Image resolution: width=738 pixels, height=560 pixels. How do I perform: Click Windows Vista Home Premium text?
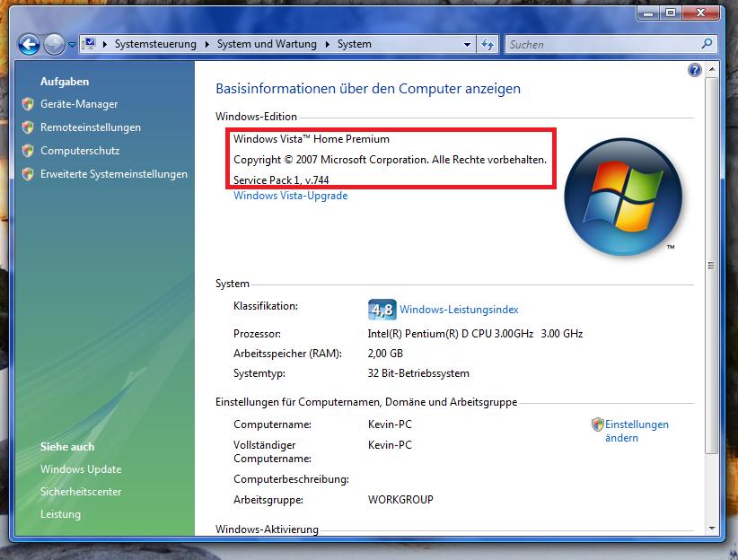coord(312,139)
